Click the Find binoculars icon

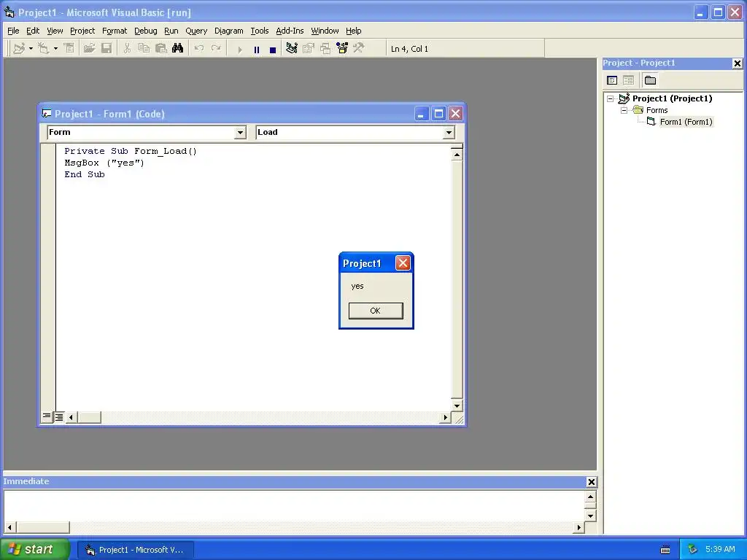tap(178, 49)
